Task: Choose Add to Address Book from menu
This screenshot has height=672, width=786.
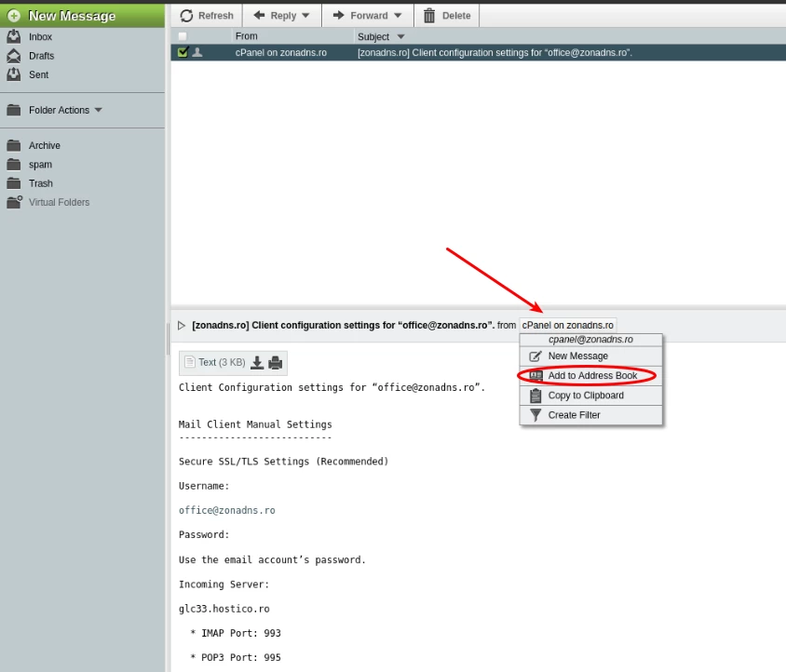Action: click(592, 376)
